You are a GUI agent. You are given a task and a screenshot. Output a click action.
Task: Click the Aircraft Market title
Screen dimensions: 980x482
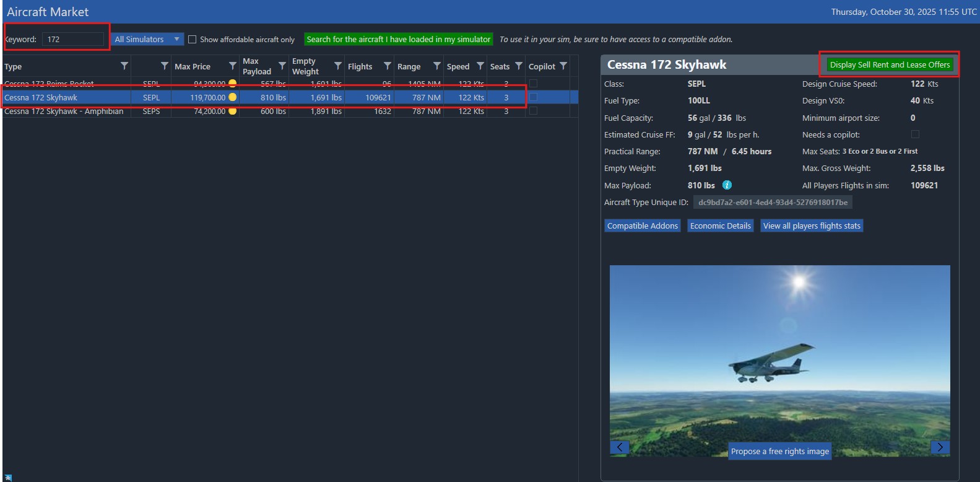click(48, 12)
